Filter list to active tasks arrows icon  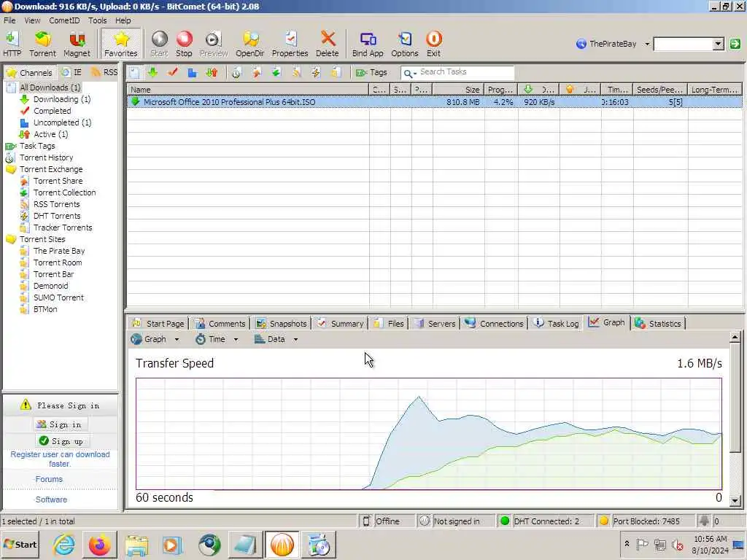tap(212, 72)
